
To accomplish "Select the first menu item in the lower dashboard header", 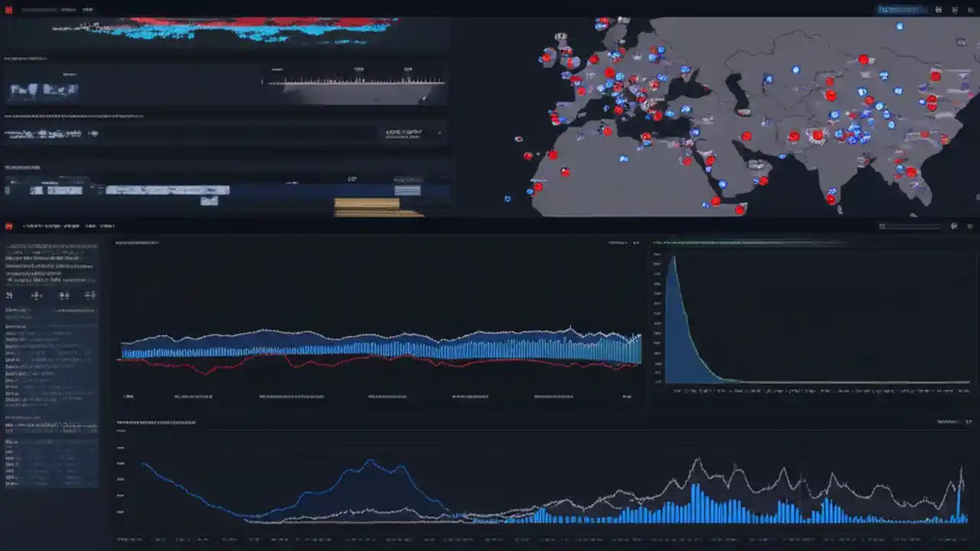I will (38, 226).
